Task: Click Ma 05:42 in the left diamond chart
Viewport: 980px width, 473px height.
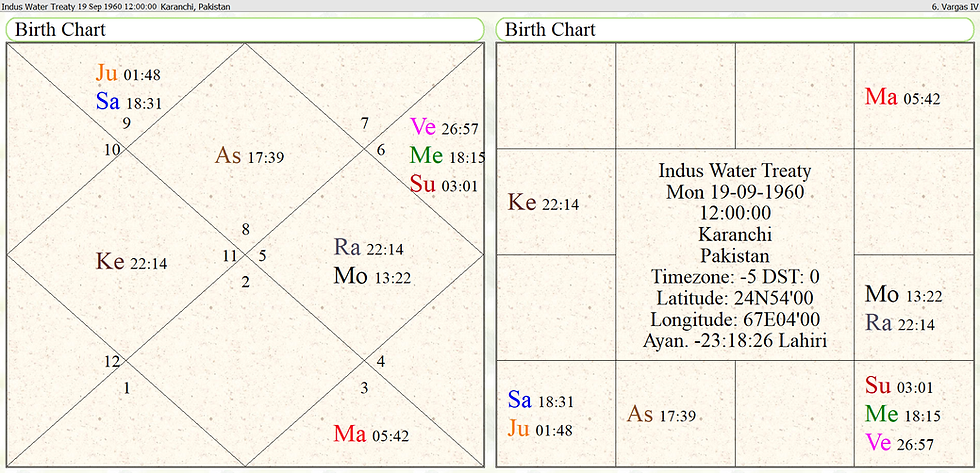Action: (x=371, y=434)
